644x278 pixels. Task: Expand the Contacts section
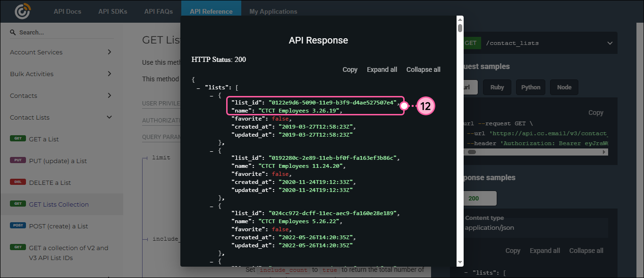tap(61, 96)
